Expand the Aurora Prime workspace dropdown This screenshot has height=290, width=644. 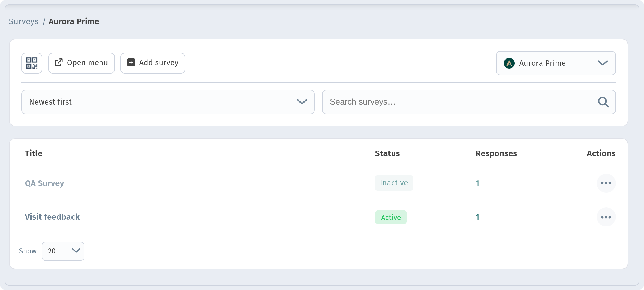556,63
